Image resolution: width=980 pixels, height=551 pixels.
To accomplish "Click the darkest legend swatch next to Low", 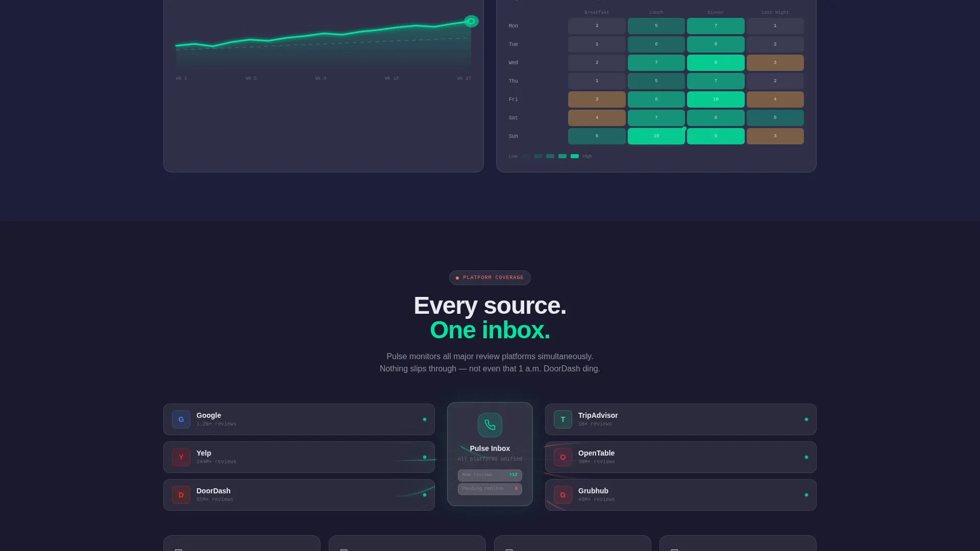I will click(x=526, y=156).
